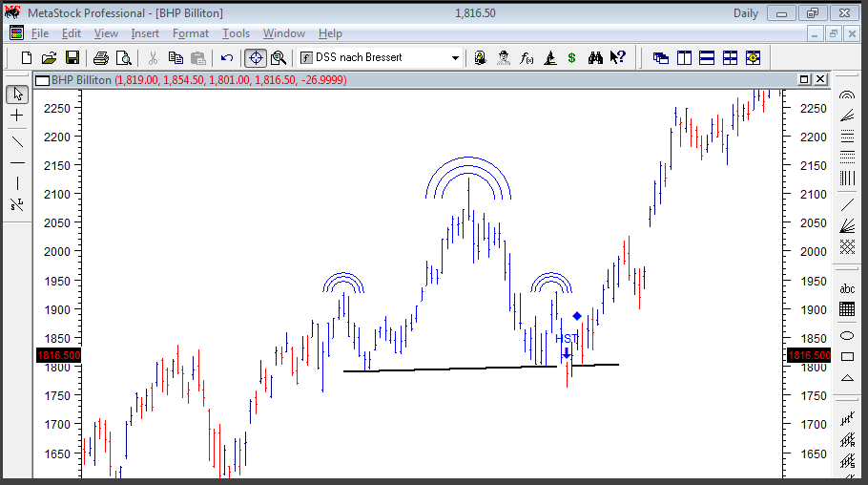Image resolution: width=868 pixels, height=485 pixels.
Task: Save using the floppy disk icon
Action: 72,57
